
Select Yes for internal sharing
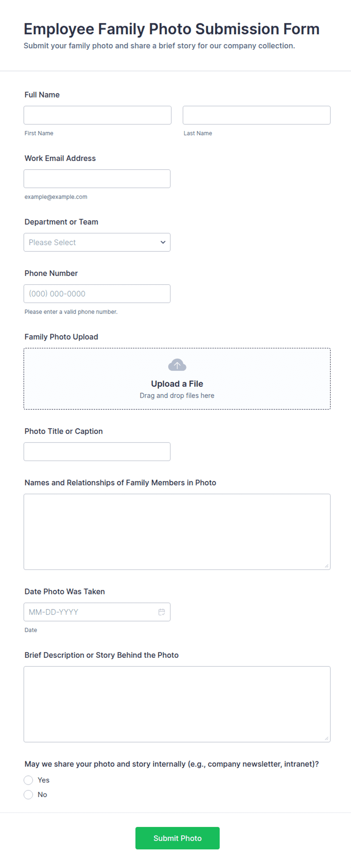tap(28, 780)
